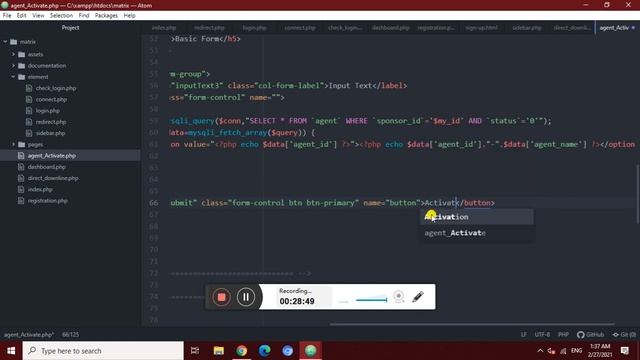The height and width of the screenshot is (360, 640).
Task: Toggle the webcam icon in recorder bar
Action: point(399,297)
